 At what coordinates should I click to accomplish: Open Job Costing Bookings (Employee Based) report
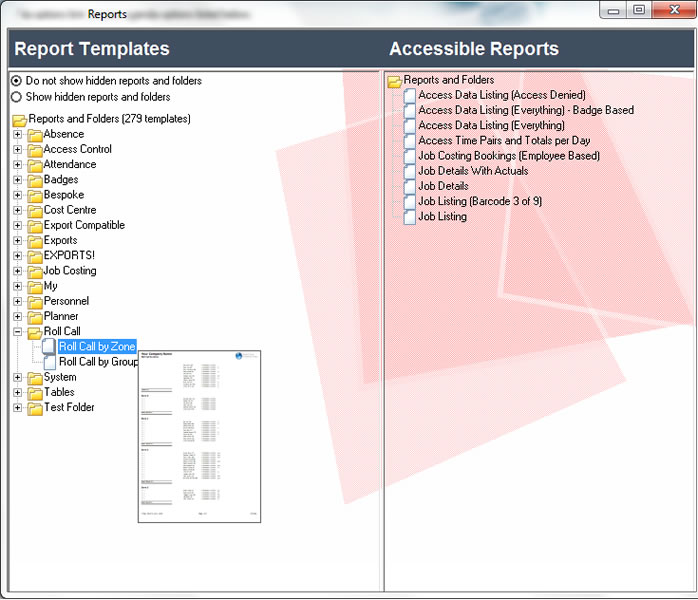pyautogui.click(x=508, y=156)
